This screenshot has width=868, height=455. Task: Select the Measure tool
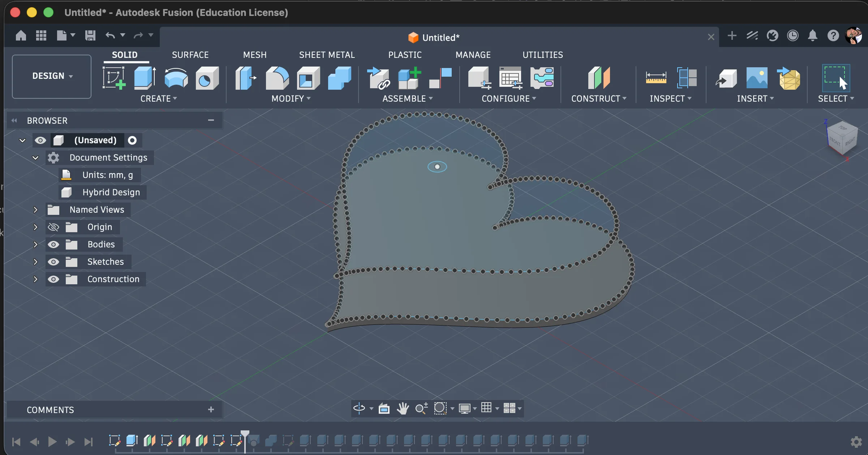tap(656, 78)
